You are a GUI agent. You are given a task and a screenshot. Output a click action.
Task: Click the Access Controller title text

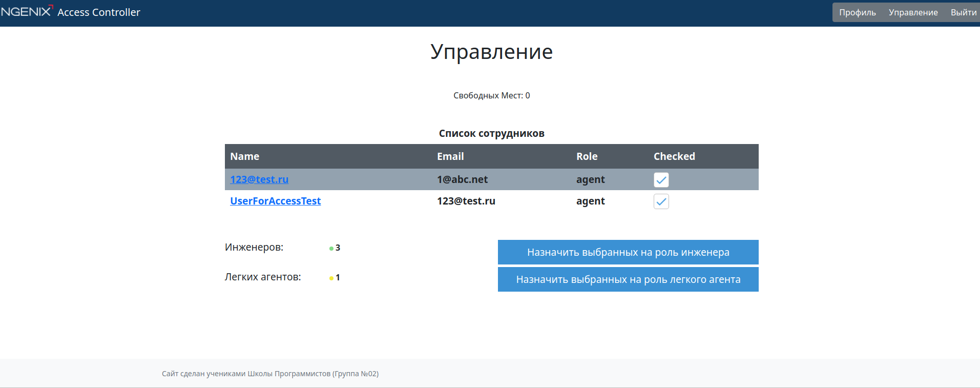pyautogui.click(x=99, y=12)
